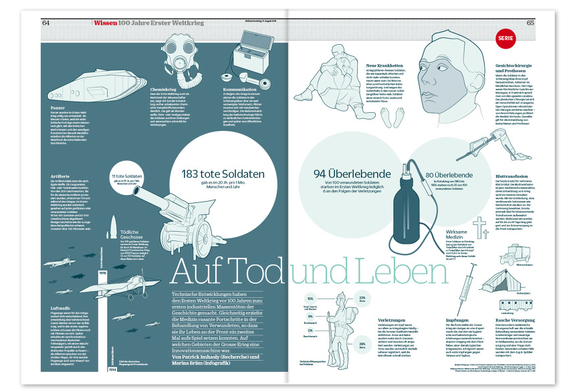Viewport: 575px width, 392px height.
Task: Click the 'Marina Bräm (Infografik)' credit
Action: point(201,363)
